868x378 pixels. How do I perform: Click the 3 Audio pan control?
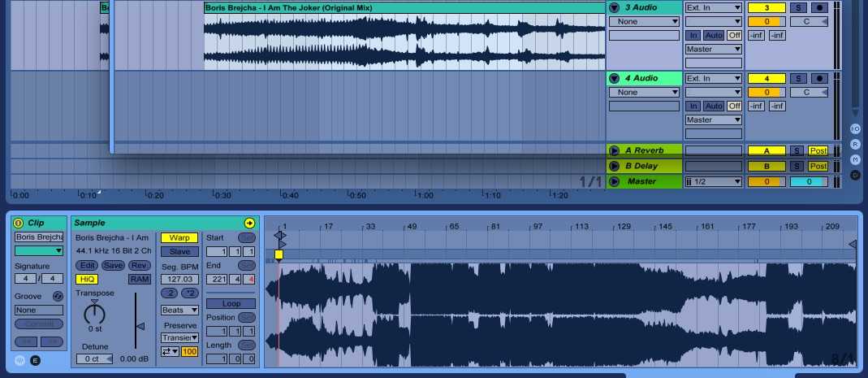[809, 22]
